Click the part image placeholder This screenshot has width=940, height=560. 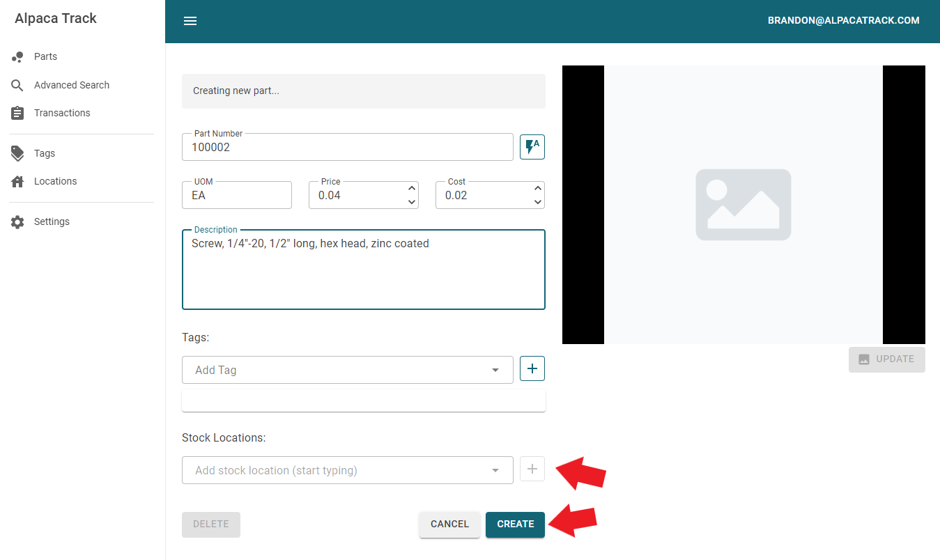pyautogui.click(x=743, y=205)
